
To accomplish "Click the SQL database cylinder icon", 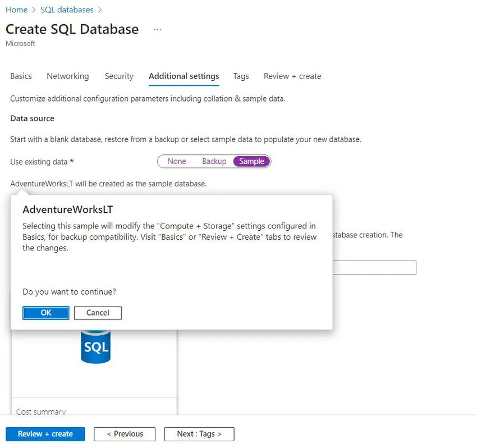I will (x=96, y=346).
